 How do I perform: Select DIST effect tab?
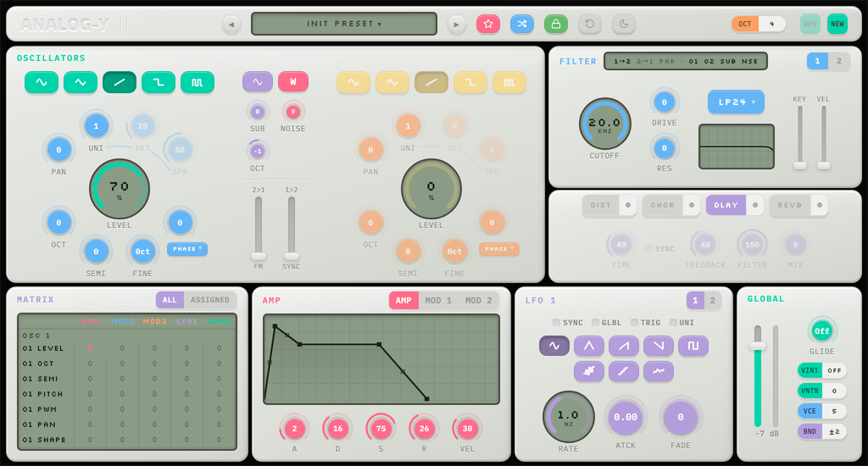(601, 205)
